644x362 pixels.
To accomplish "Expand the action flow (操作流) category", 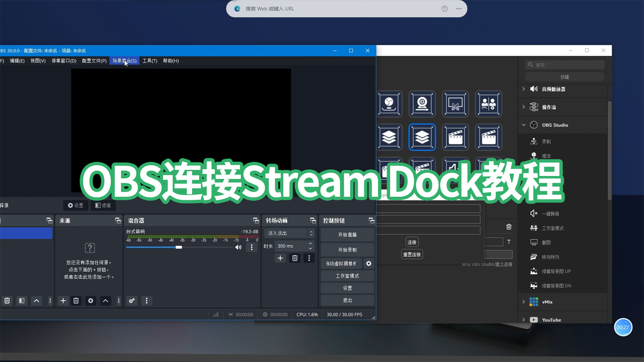I will [524, 107].
